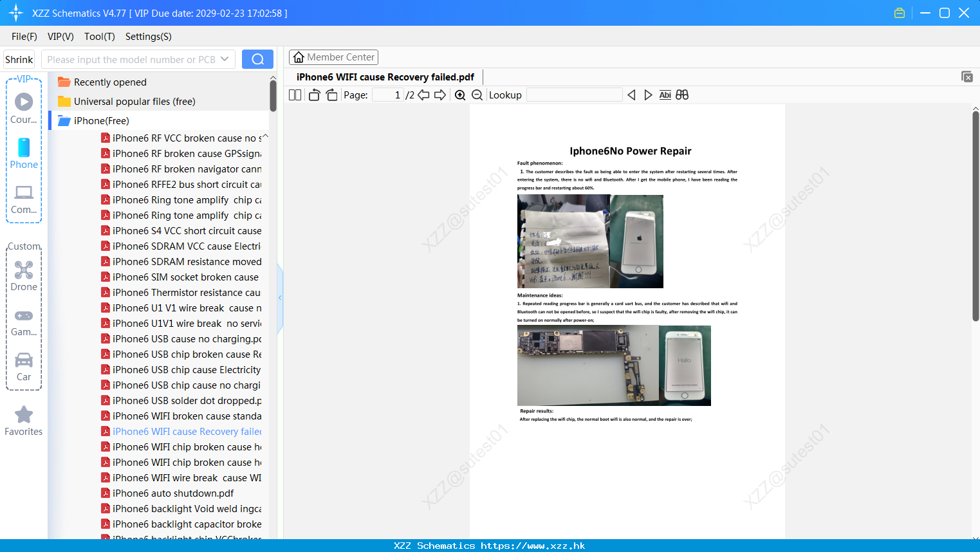Go to next PDF page arrow

tap(440, 95)
